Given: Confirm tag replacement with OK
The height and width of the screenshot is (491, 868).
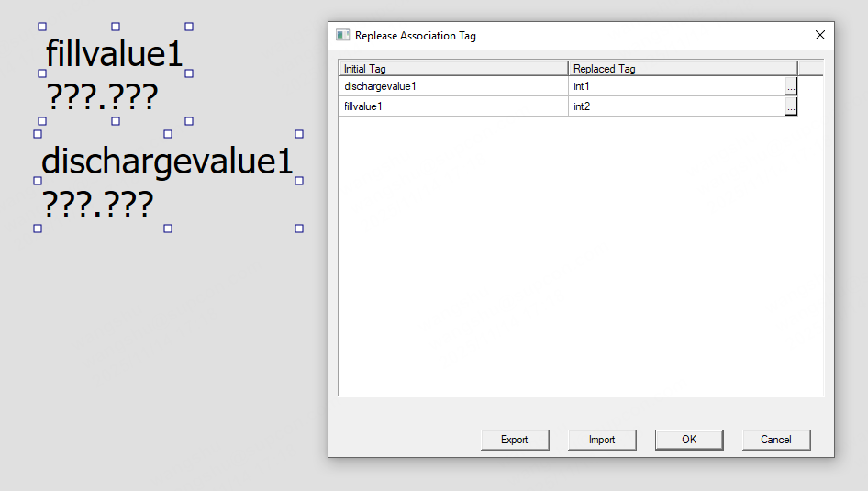Looking at the screenshot, I should [x=689, y=440].
